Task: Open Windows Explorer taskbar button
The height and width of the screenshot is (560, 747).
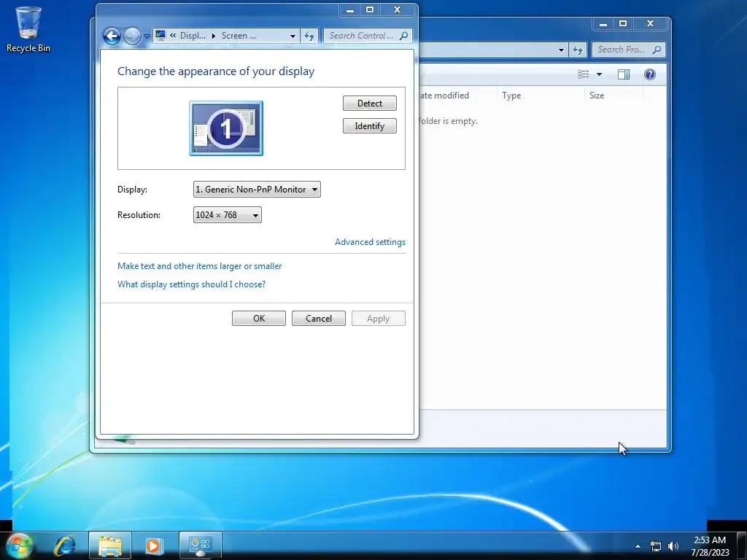Action: [109, 545]
